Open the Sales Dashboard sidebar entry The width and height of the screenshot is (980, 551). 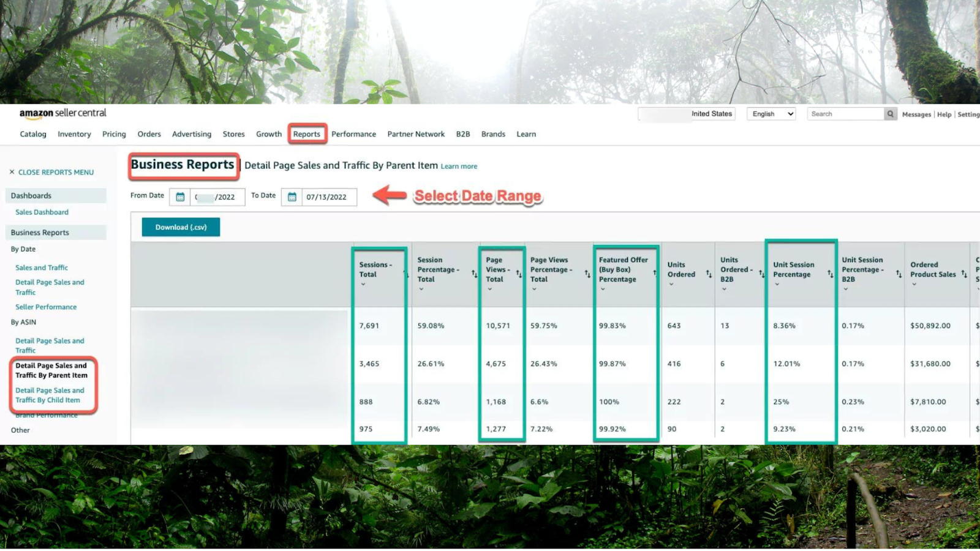[41, 212]
